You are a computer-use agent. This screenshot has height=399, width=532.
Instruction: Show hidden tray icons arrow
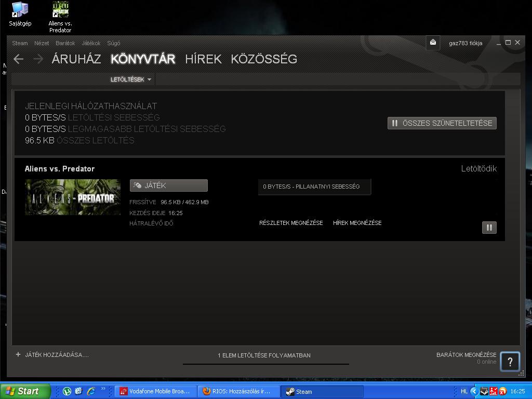[474, 391]
